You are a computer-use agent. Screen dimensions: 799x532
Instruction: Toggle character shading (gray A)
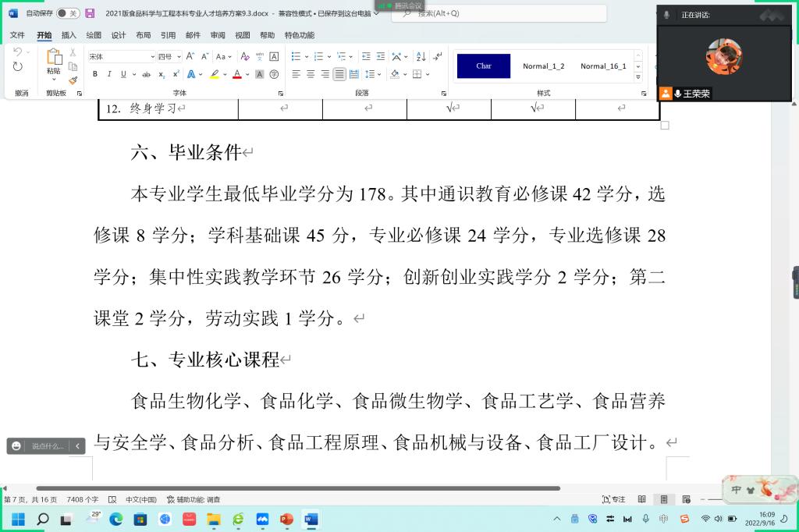click(x=259, y=74)
